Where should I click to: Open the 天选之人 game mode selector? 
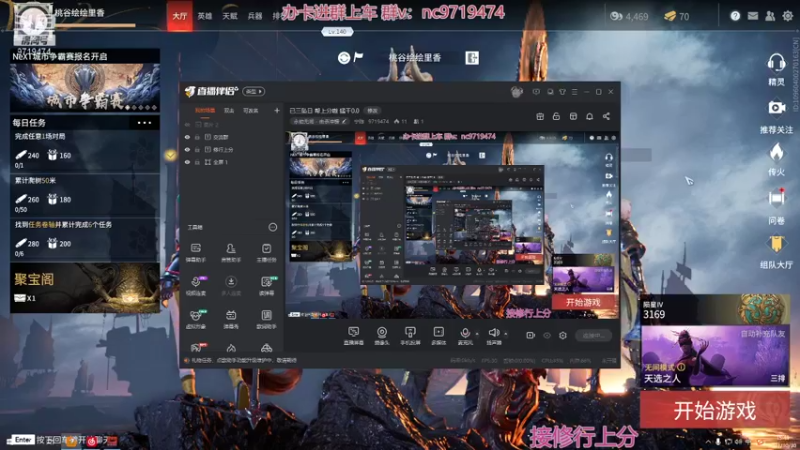[715, 356]
